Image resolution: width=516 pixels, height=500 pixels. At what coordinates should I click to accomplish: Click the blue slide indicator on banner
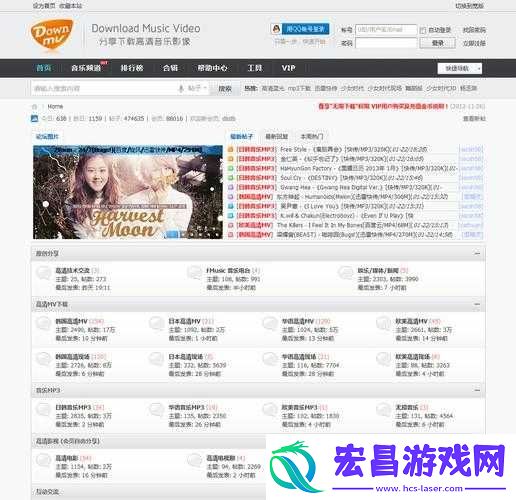[172, 234]
